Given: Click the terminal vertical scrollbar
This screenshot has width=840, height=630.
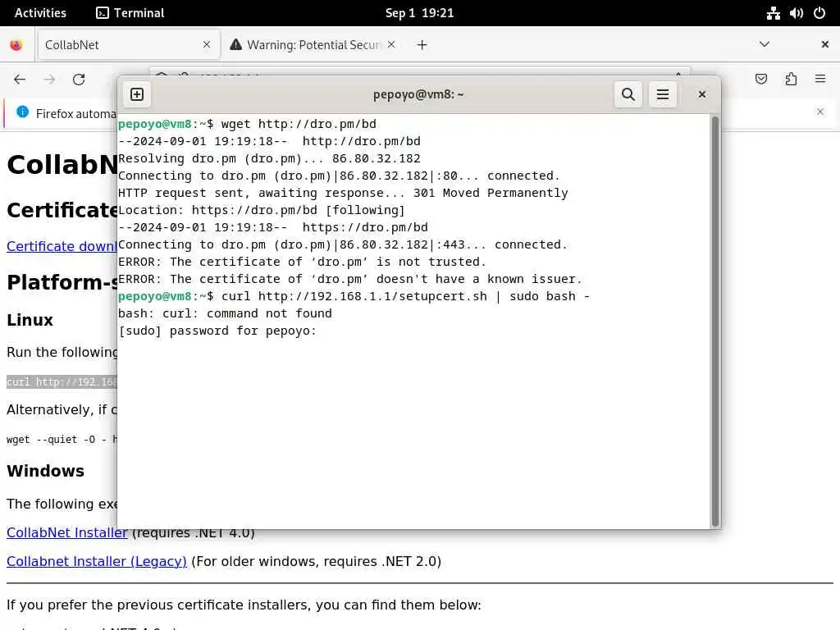Looking at the screenshot, I should click(714, 321).
